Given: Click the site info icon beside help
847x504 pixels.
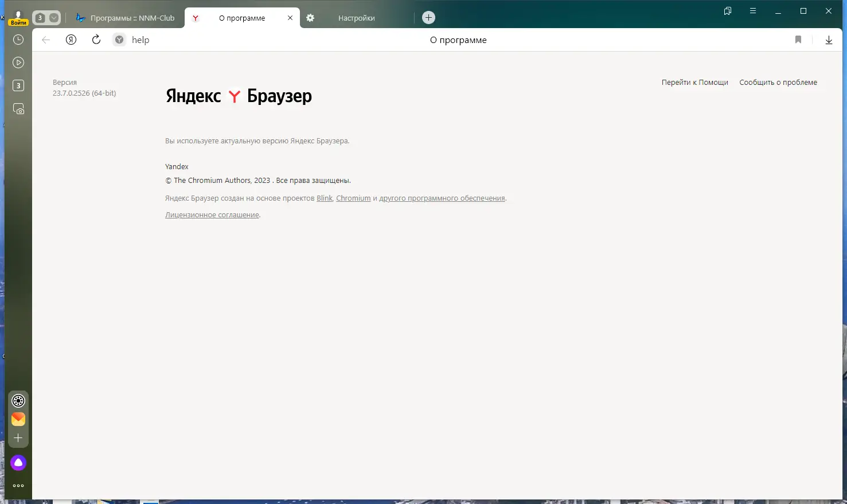Looking at the screenshot, I should pos(119,40).
